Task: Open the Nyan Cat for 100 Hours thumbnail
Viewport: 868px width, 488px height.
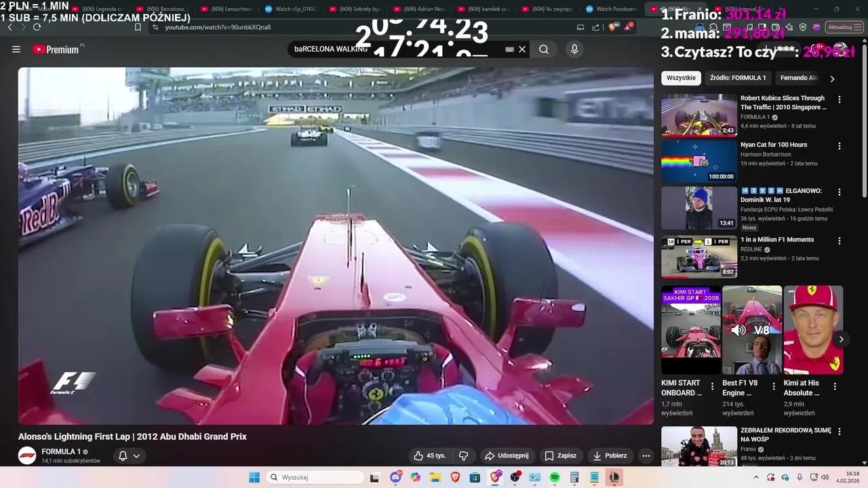Action: pyautogui.click(x=699, y=161)
